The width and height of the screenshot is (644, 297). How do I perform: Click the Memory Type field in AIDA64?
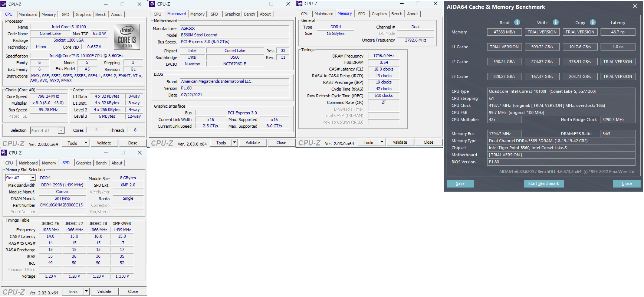point(561,141)
